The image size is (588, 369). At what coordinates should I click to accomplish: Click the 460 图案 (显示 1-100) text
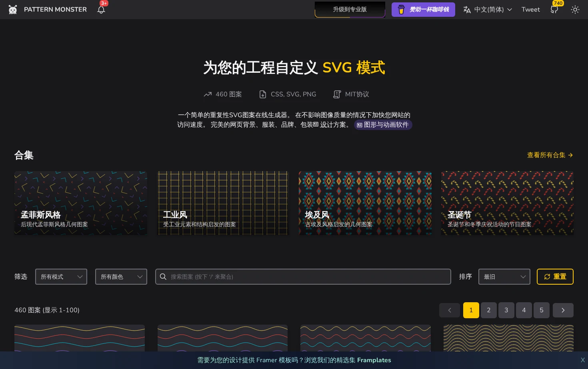tap(47, 310)
